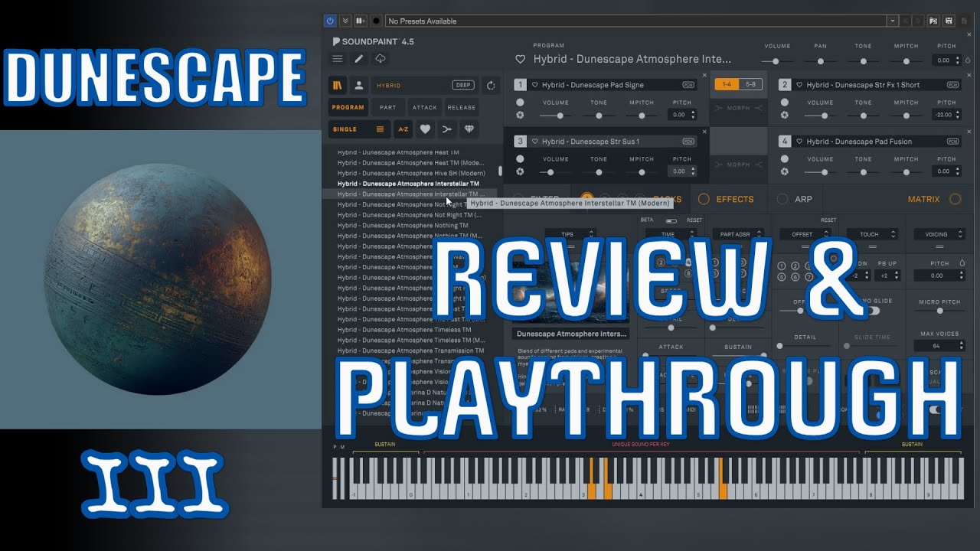Screen dimensions: 980x551
Task: Select the orange library books icon
Action: 338,86
